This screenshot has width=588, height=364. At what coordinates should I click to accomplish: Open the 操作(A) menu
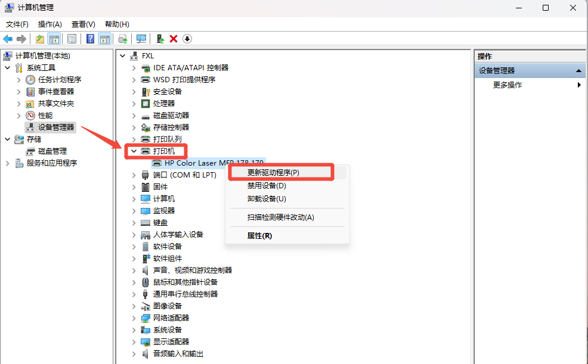(49, 24)
